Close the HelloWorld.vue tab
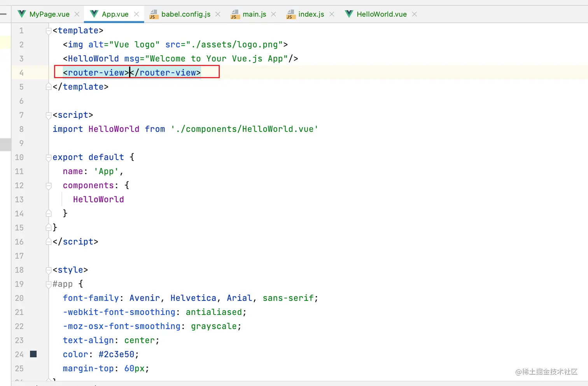 [x=415, y=14]
